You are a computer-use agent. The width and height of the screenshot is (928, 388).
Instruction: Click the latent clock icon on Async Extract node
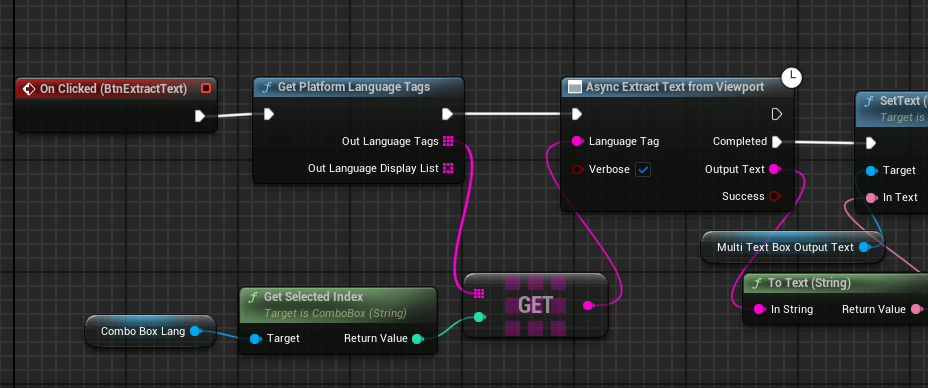(791, 77)
